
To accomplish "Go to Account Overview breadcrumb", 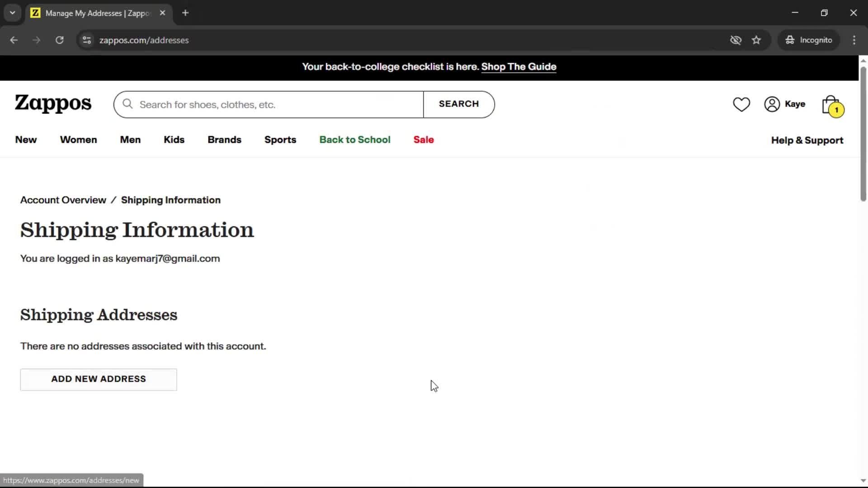I will [63, 200].
